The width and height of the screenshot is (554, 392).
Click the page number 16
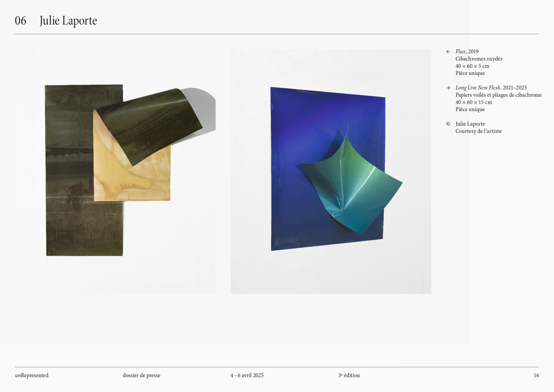point(536,375)
